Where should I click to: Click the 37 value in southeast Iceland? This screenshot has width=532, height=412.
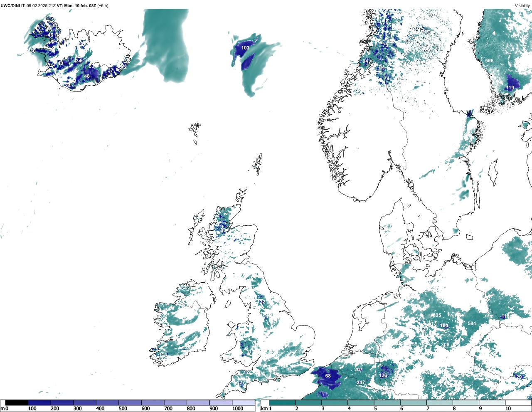coord(110,71)
